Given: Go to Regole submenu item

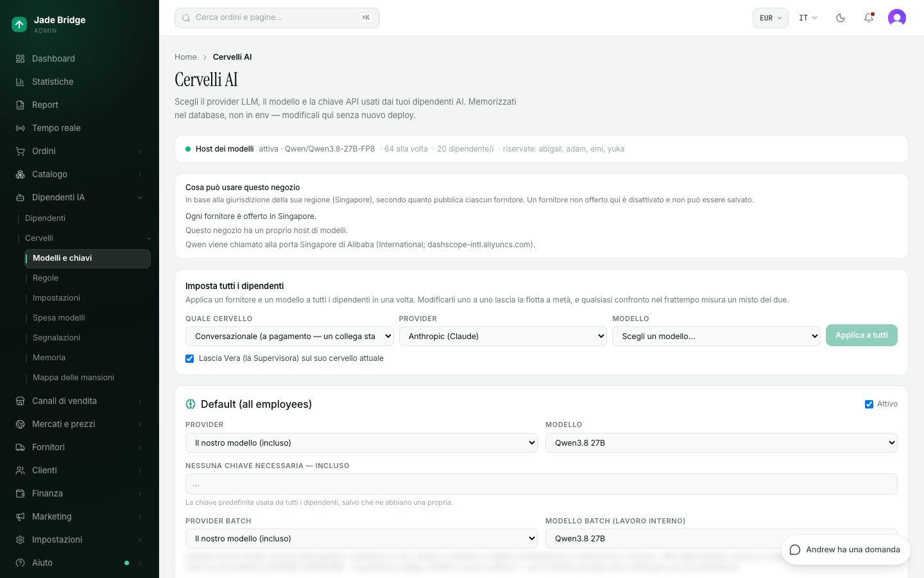Looking at the screenshot, I should (46, 278).
